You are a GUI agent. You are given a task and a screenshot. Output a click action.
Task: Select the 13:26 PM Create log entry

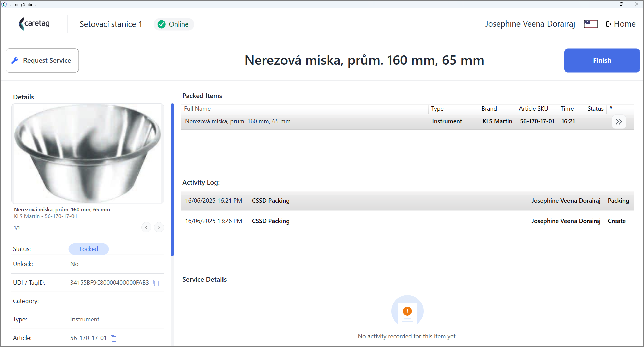[x=407, y=221]
